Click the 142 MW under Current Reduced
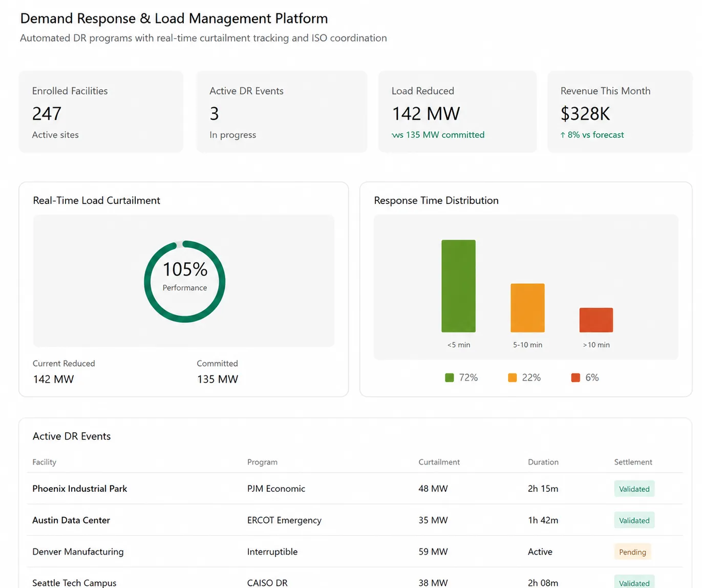Screen dimensions: 702x588 pyautogui.click(x=53, y=379)
